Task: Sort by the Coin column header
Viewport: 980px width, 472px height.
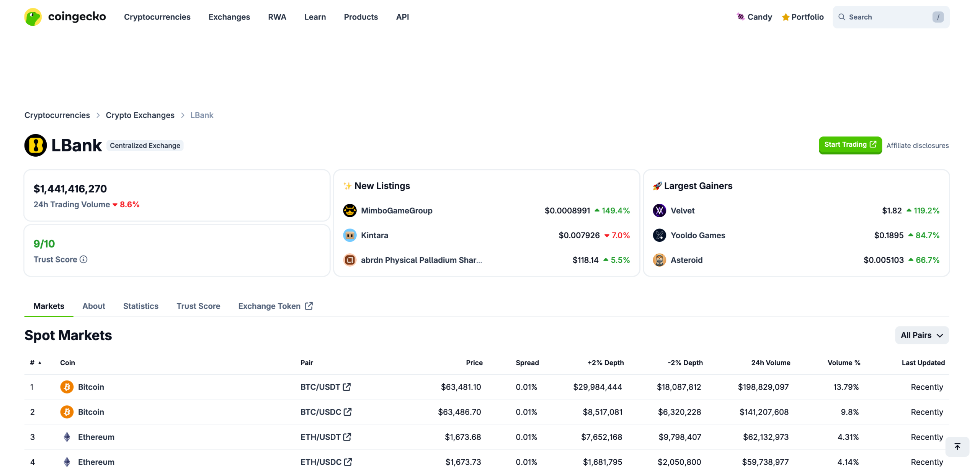Action: pyautogui.click(x=67, y=363)
